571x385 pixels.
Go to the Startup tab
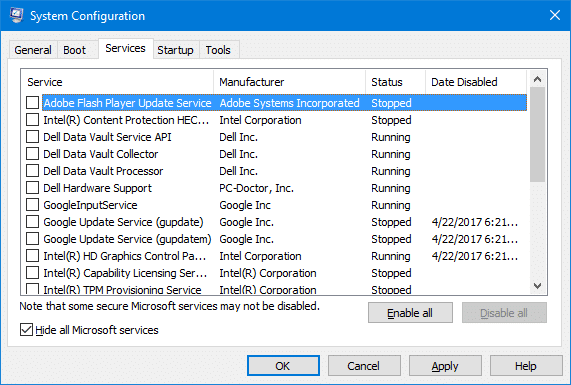175,50
